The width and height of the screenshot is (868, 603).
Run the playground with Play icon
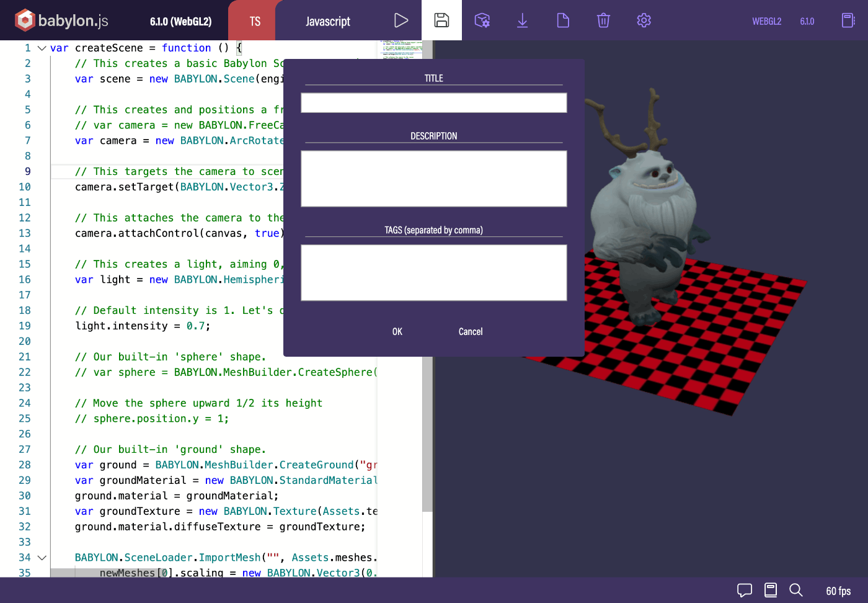(401, 20)
